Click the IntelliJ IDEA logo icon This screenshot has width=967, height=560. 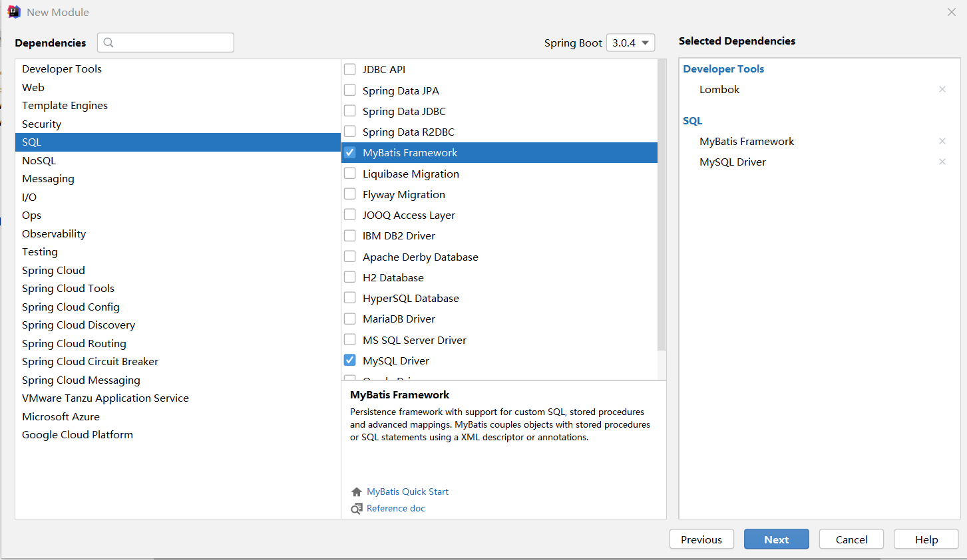(14, 12)
